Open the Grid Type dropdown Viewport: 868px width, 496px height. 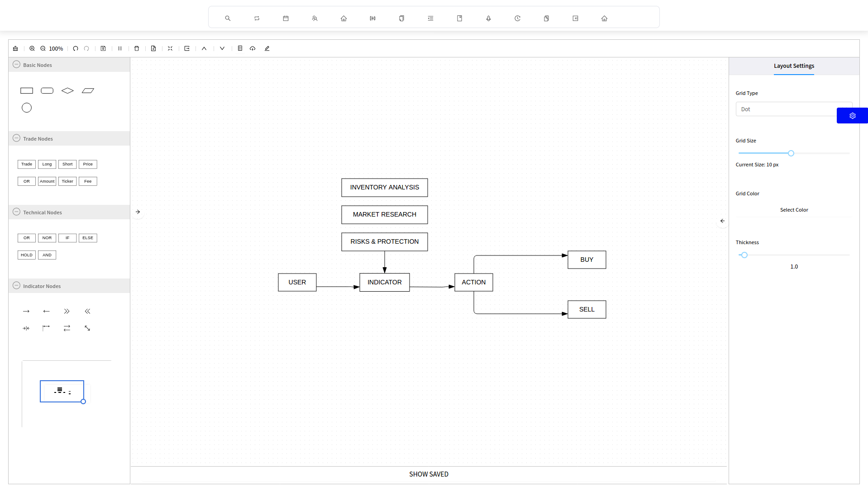[x=787, y=109]
